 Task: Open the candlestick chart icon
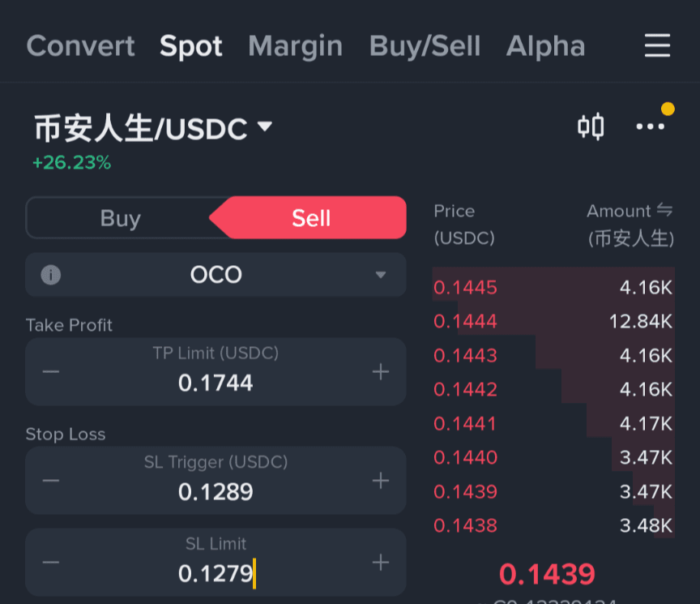click(x=591, y=126)
